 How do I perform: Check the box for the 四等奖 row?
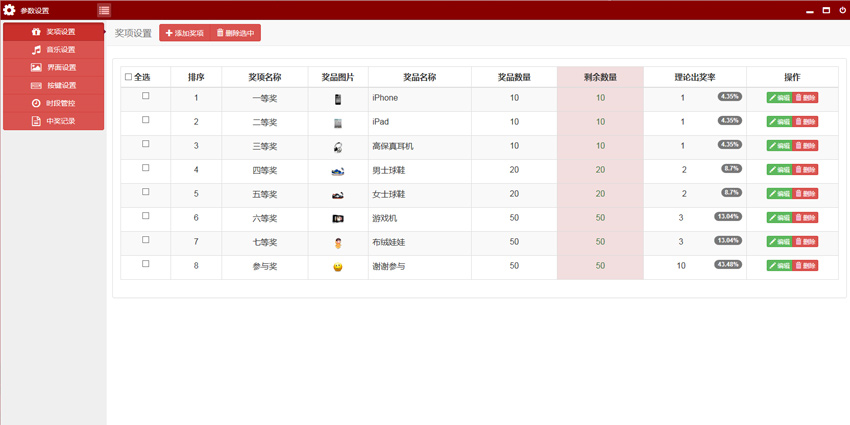pos(145,168)
